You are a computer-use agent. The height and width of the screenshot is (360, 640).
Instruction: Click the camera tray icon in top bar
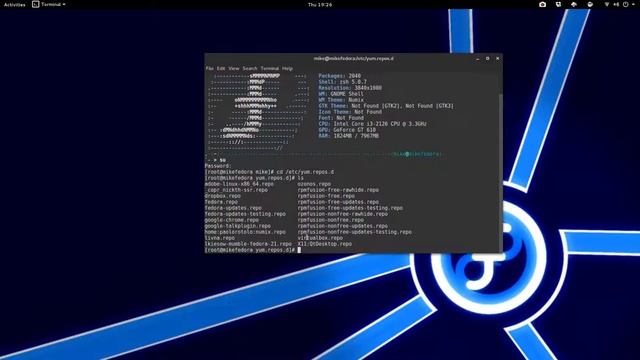click(542, 4)
